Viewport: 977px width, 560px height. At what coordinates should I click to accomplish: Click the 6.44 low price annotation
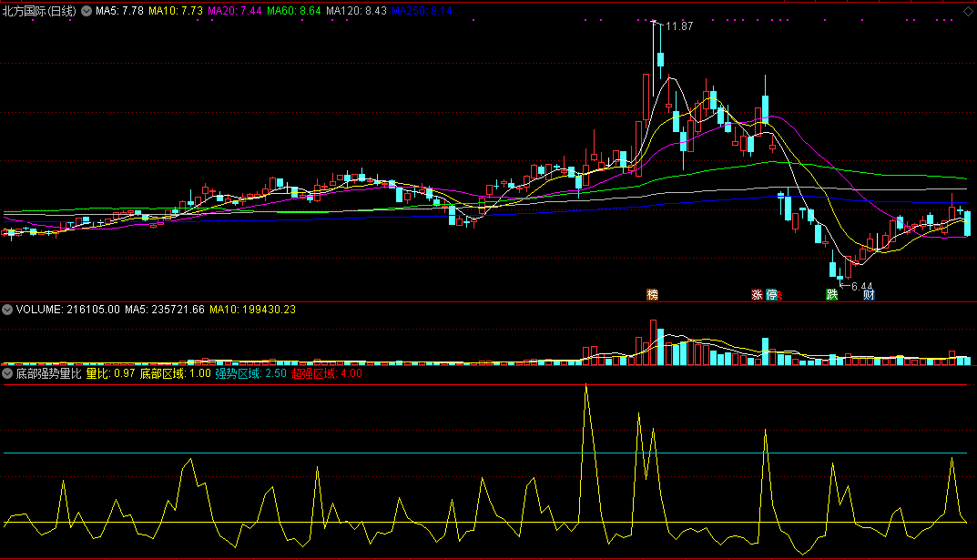861,287
